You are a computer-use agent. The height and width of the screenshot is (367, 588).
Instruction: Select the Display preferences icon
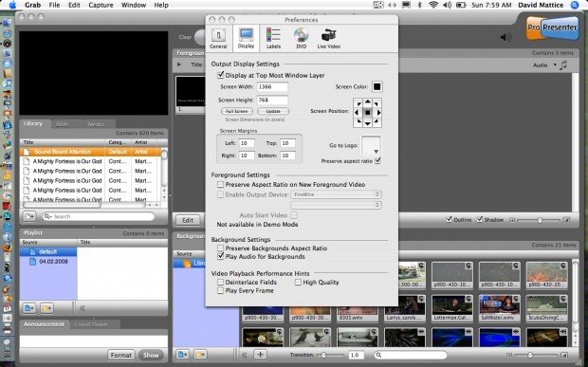coord(246,38)
